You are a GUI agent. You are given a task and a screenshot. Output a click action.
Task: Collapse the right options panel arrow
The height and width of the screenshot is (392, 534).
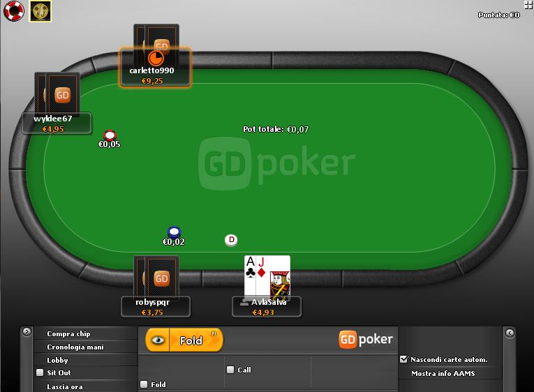click(x=510, y=333)
